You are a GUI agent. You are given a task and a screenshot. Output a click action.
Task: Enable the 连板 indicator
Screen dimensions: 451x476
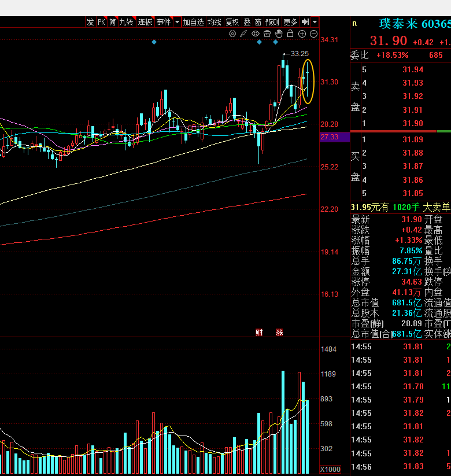tap(145, 22)
